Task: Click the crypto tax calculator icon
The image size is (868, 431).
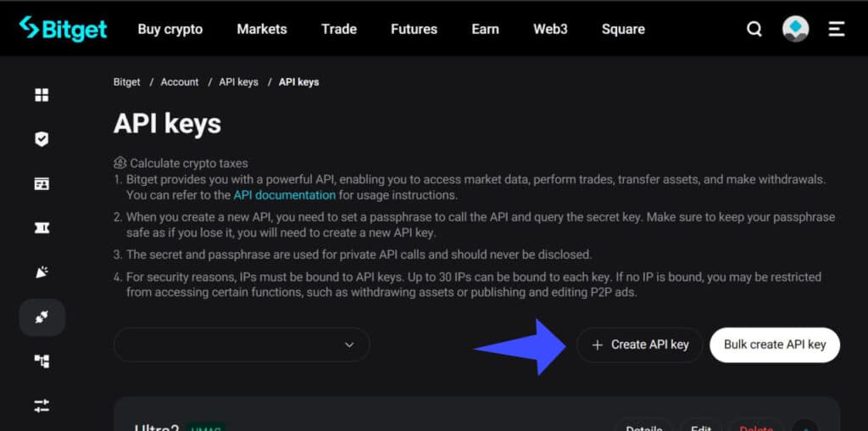Action: [120, 163]
